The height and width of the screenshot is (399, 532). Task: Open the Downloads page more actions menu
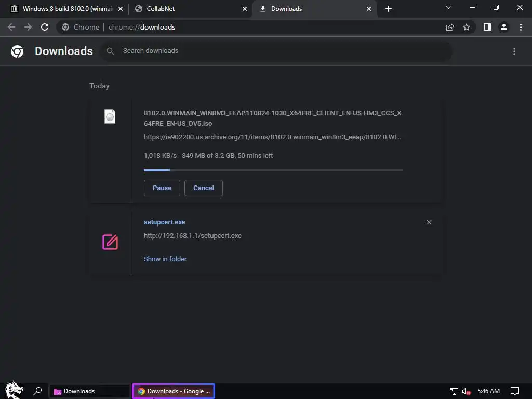514,51
